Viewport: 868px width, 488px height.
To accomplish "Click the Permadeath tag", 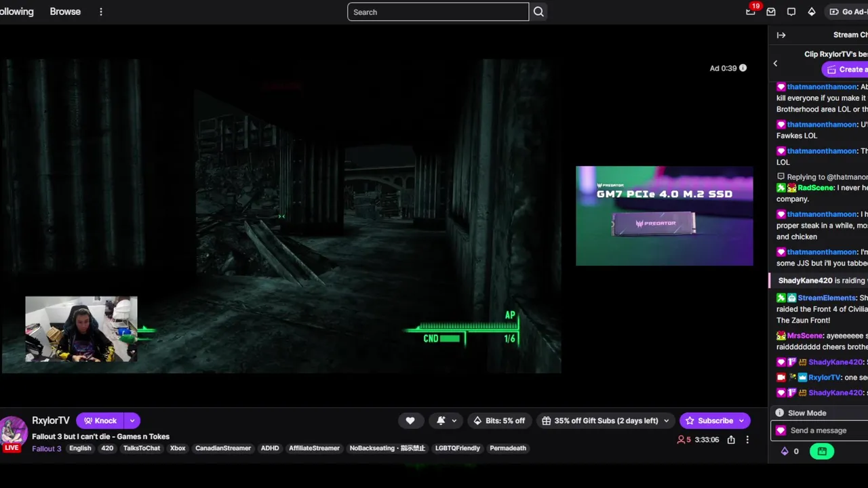I will click(x=508, y=448).
